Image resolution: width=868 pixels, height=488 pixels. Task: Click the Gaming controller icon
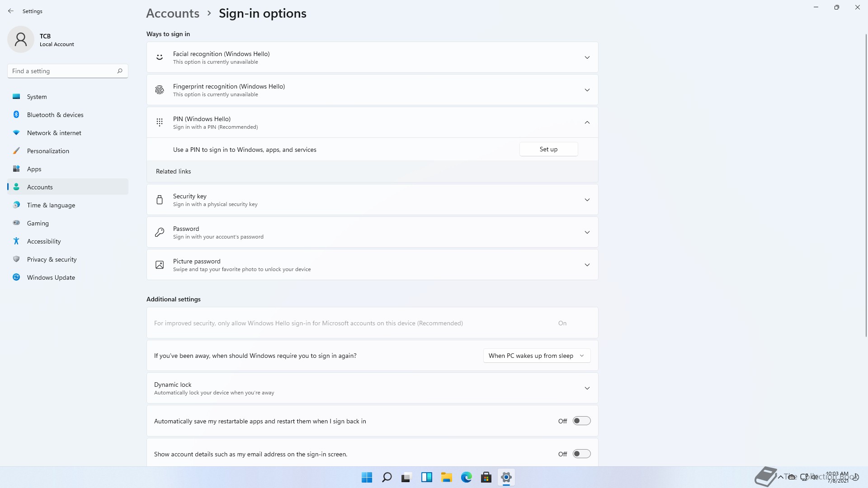coord(16,223)
